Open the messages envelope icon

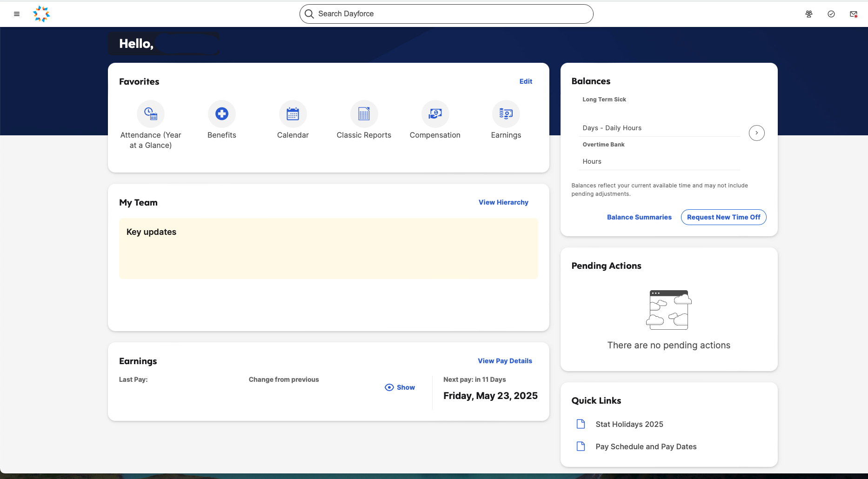(x=854, y=14)
